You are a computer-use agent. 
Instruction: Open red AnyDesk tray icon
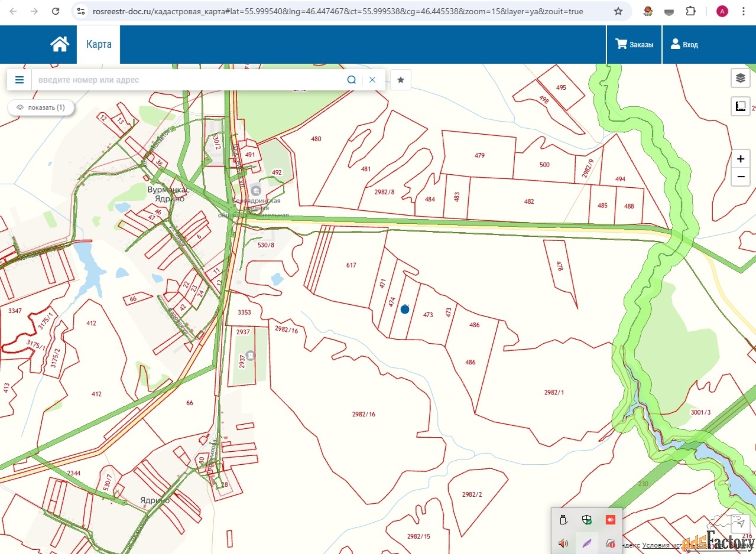[x=610, y=520]
